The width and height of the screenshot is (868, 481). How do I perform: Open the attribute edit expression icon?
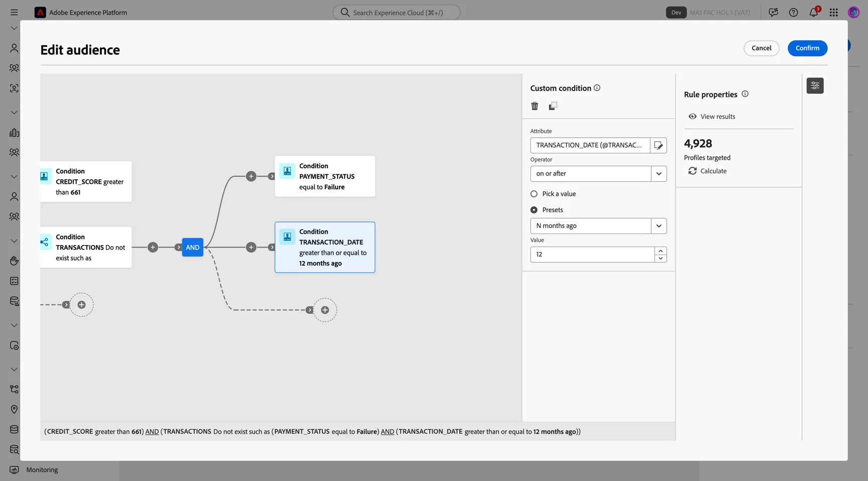659,145
